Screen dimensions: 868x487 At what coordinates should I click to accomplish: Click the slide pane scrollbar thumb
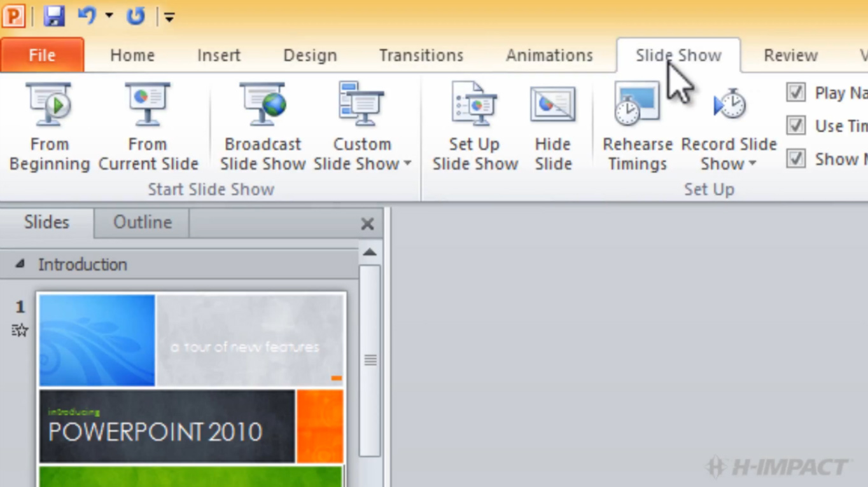pos(370,360)
